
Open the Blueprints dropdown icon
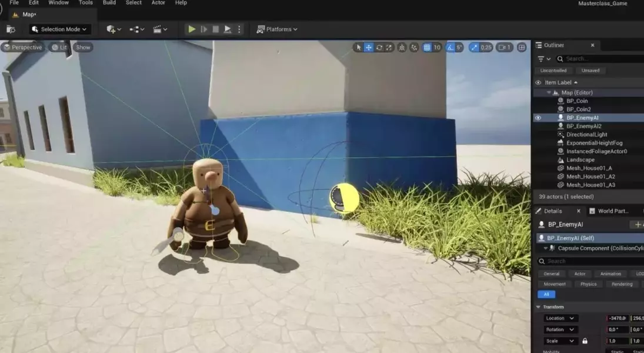click(137, 29)
